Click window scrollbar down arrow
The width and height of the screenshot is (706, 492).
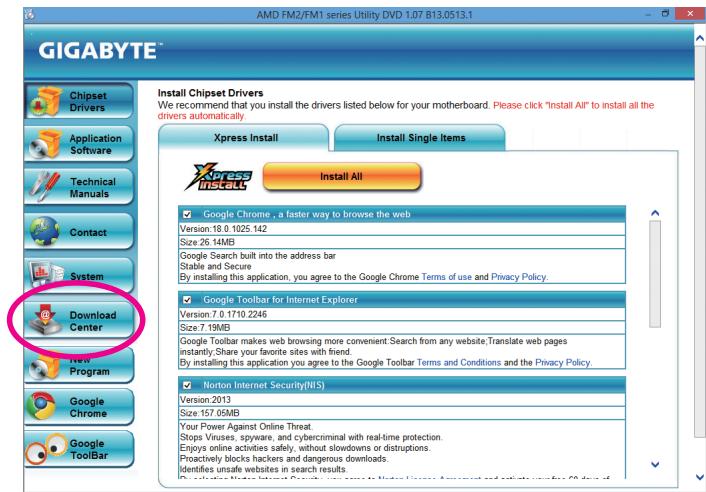pos(700,477)
